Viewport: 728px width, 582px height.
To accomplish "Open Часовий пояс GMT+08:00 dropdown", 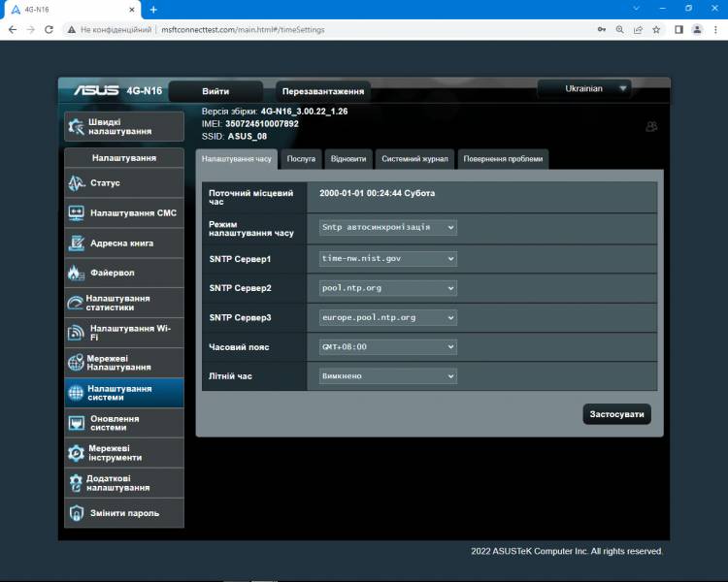I will point(387,346).
